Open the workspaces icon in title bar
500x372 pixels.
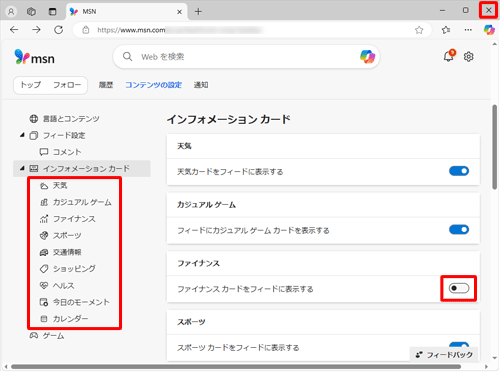pos(31,12)
